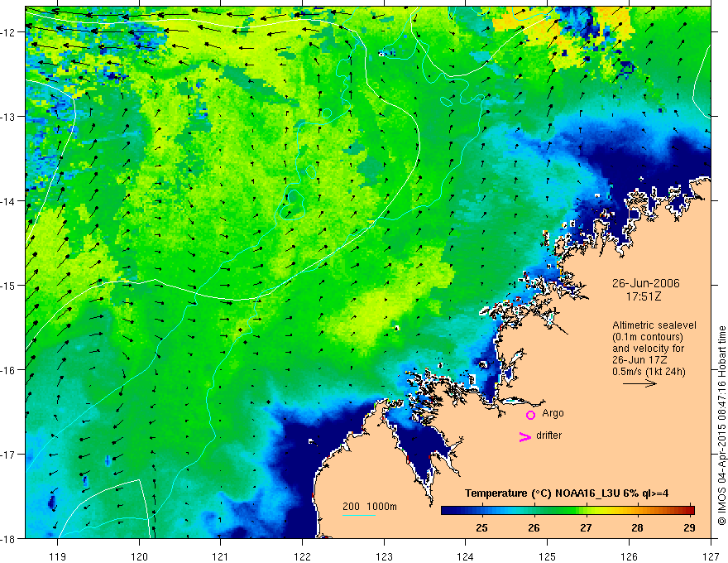
Task: Click the longitude axis label "123"
Action: click(384, 556)
